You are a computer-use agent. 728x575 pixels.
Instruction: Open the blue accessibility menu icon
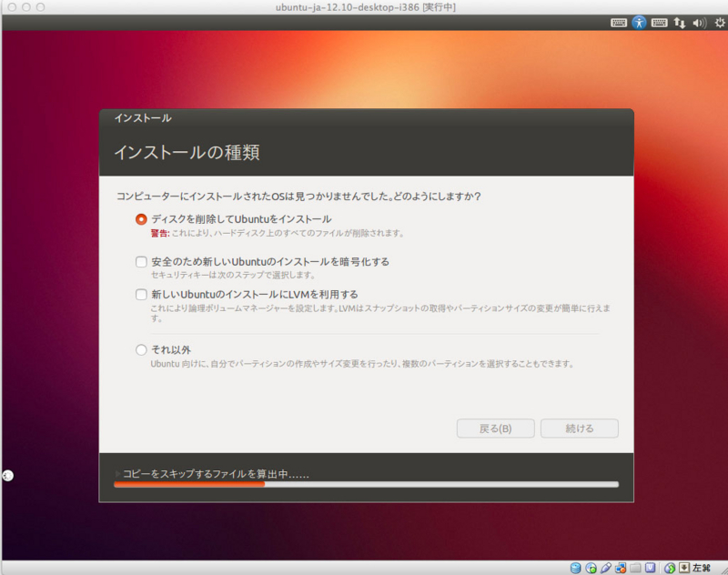tap(639, 22)
